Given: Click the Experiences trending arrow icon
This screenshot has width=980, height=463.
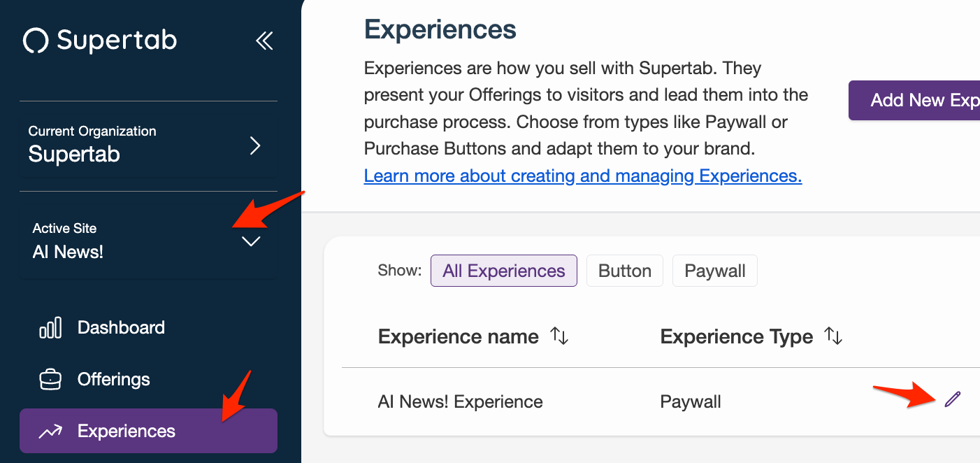Looking at the screenshot, I should point(50,432).
